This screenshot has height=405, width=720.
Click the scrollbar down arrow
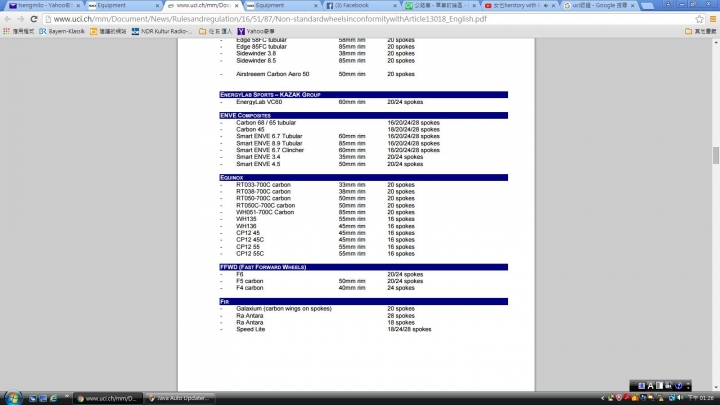pos(715,388)
